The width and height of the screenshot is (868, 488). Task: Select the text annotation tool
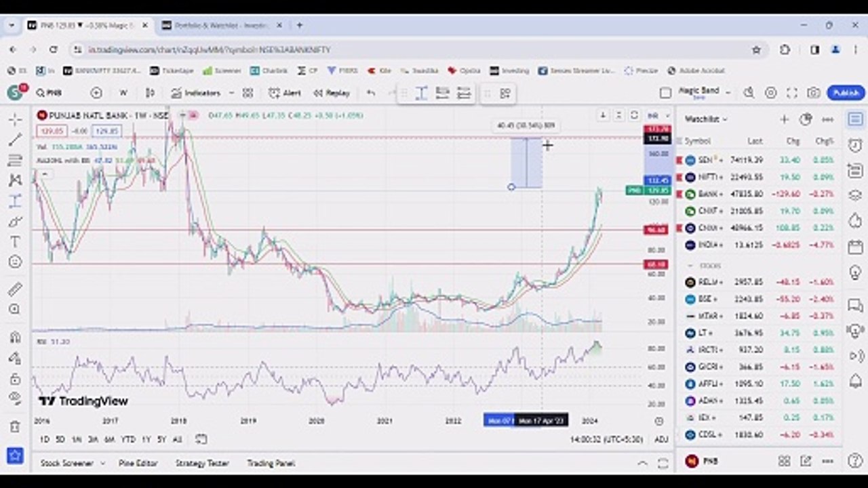(x=15, y=241)
